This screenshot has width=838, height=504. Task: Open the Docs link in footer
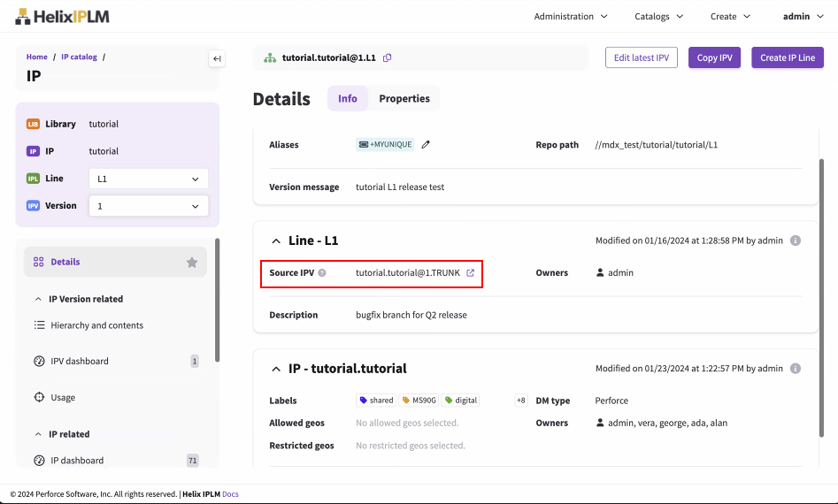230,494
